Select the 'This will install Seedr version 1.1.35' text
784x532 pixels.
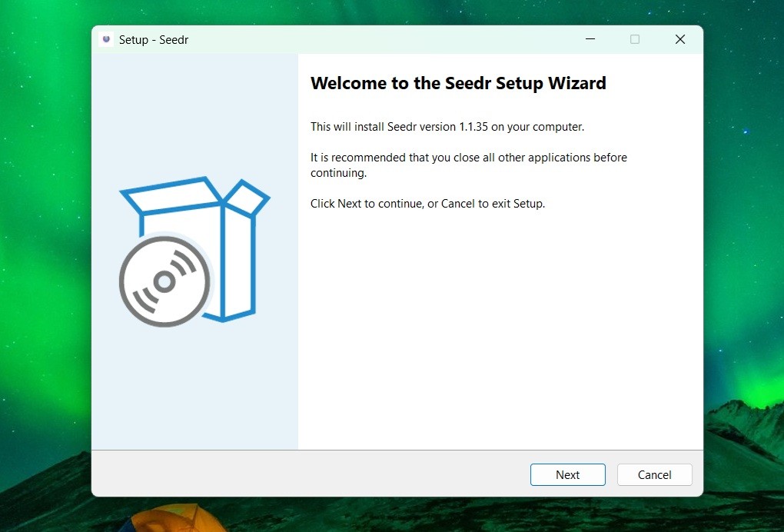(x=399, y=127)
